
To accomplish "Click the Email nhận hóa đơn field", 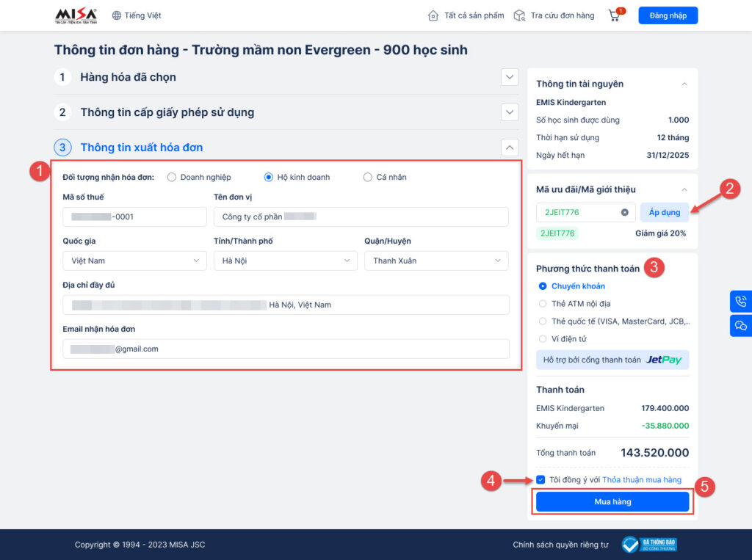I will [x=286, y=349].
